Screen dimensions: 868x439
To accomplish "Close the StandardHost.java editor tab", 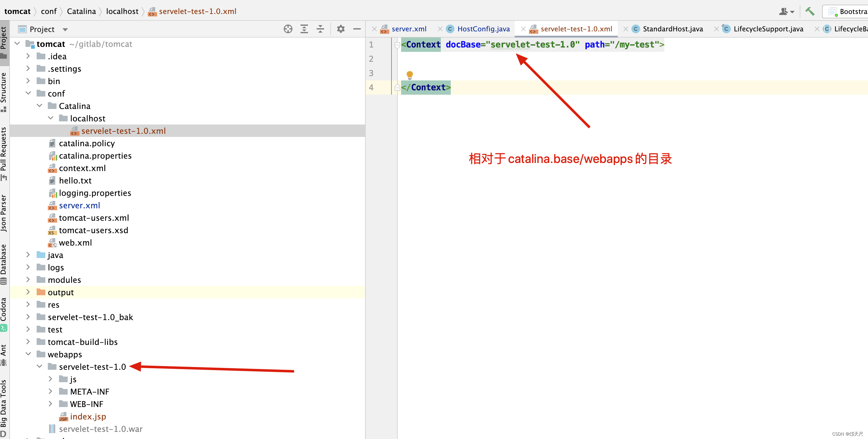I will (x=626, y=29).
